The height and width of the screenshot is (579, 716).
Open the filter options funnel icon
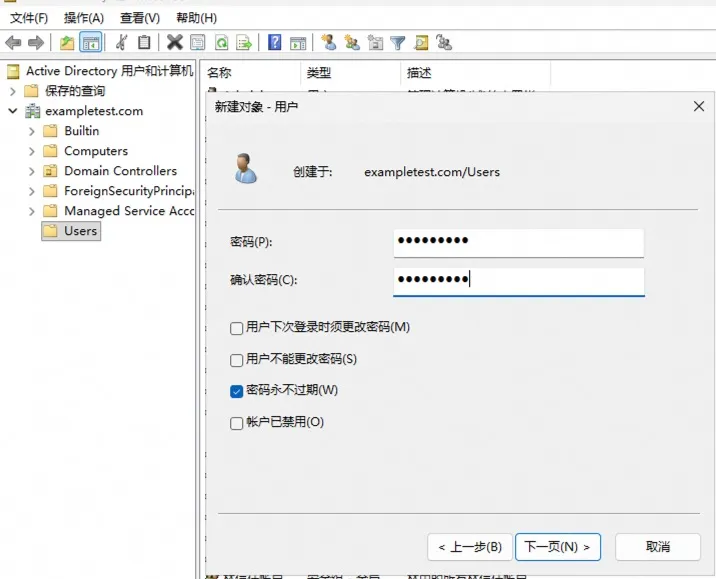coord(398,43)
